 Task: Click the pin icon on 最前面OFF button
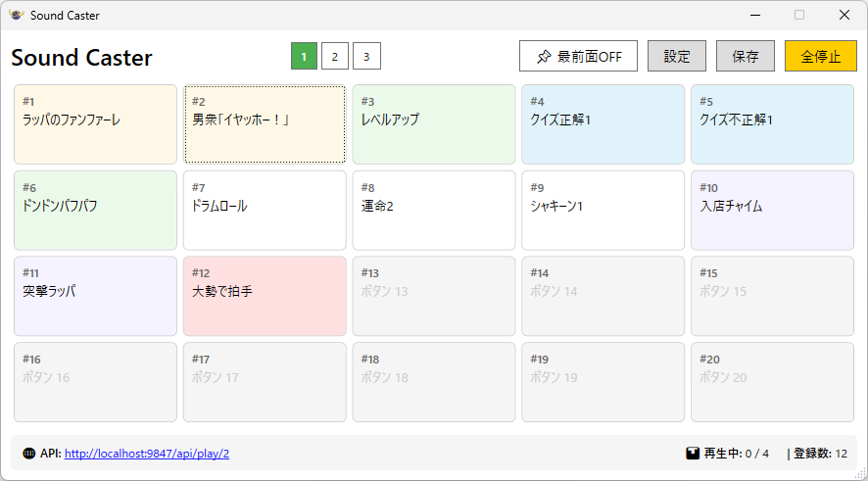[x=544, y=57]
